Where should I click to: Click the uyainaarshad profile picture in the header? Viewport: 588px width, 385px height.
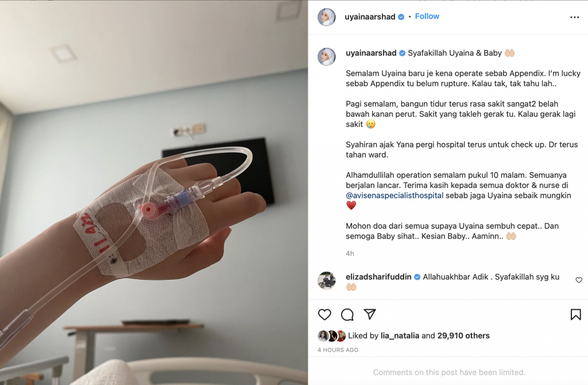click(327, 17)
